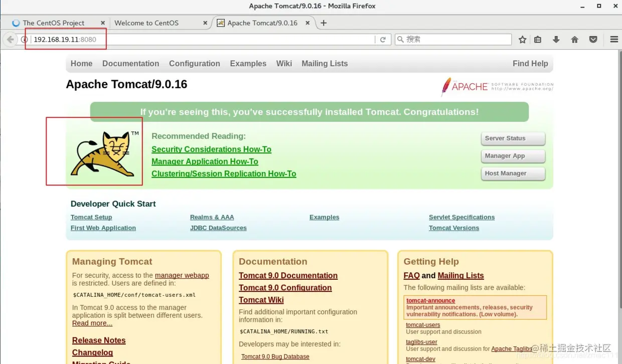
Task: Open the Tomcat Wiki link
Action: pos(261,300)
